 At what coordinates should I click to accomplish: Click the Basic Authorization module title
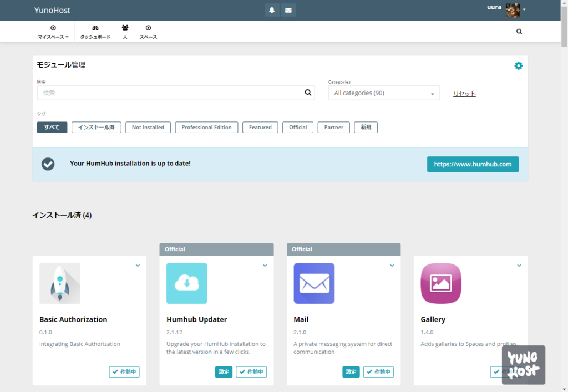point(73,319)
